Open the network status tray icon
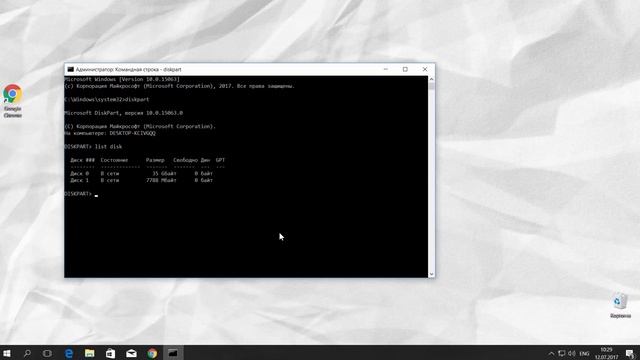Screen dimensions: 640x360 562,353
